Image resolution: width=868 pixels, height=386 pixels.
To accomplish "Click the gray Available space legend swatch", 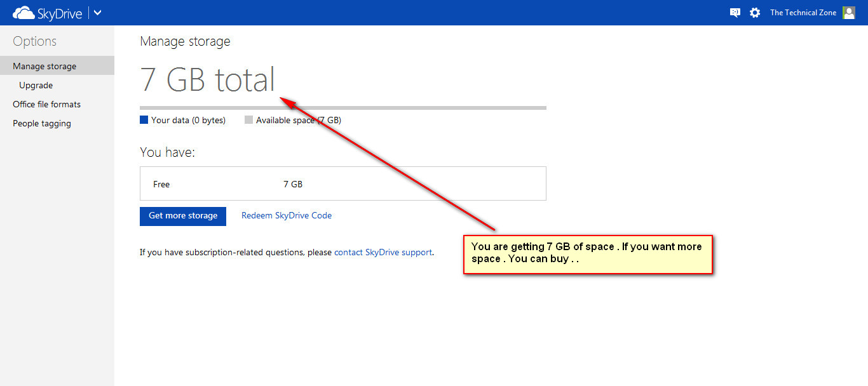I will tap(248, 120).
